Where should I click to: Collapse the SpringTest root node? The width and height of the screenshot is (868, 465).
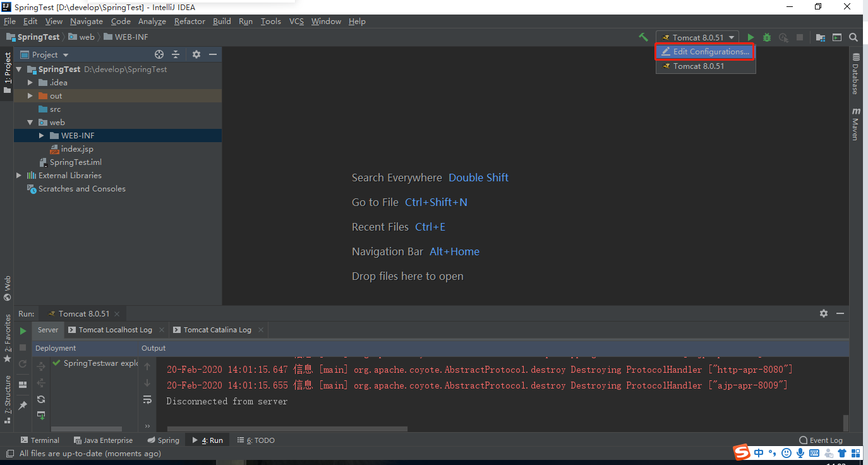(x=19, y=69)
